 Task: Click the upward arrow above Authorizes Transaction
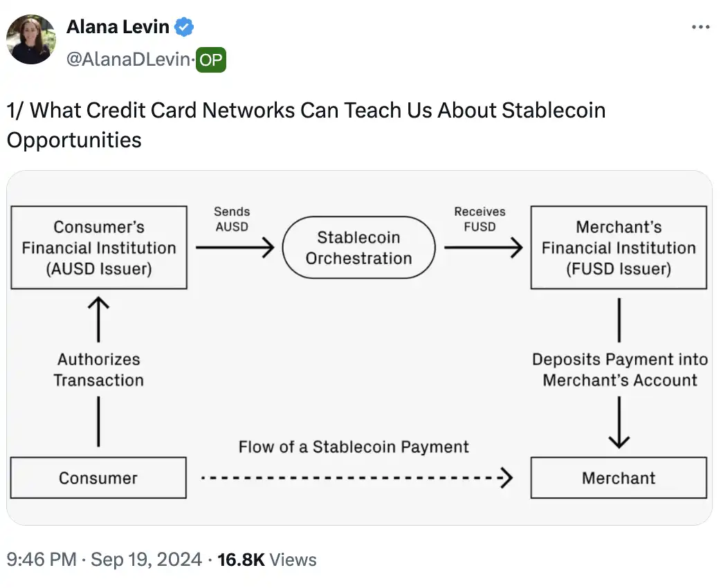click(x=98, y=320)
